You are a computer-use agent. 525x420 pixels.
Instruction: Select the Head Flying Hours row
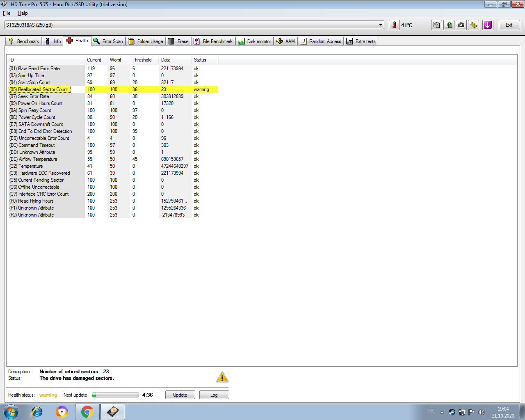113,201
